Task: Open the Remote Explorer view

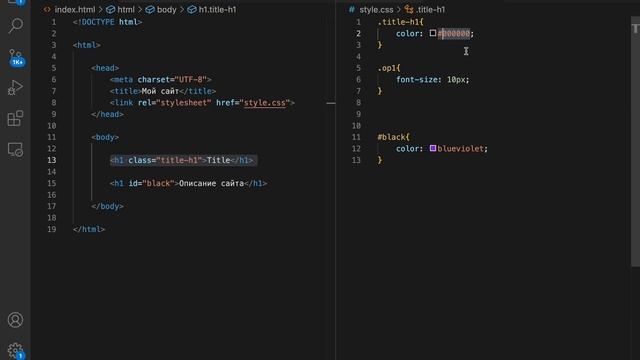Action: pyautogui.click(x=16, y=149)
